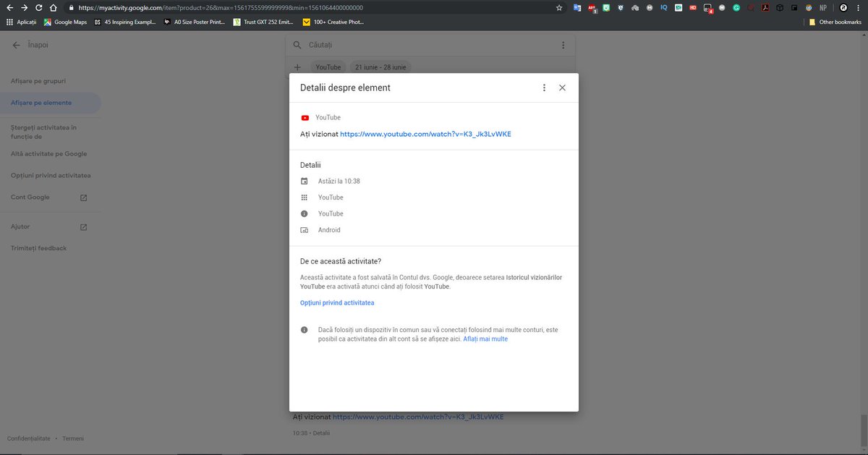Close the Detalii despre element dialog
This screenshot has height=455, width=868.
(562, 88)
